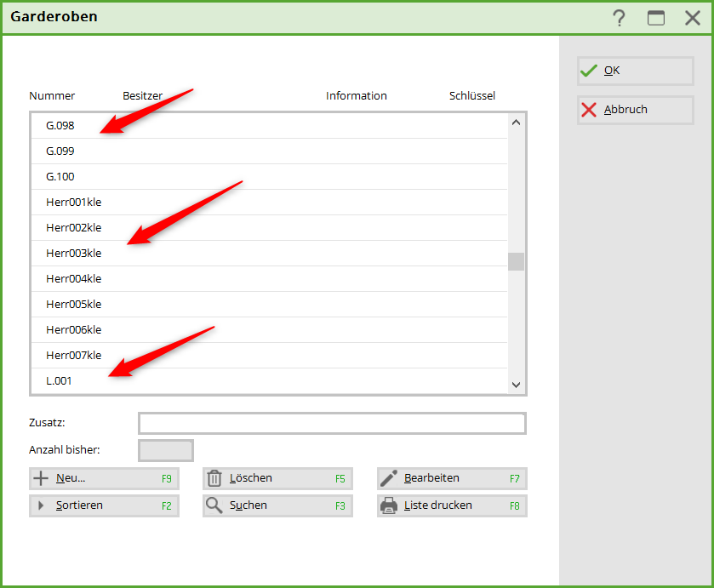Click the Schlüssel column header
Image resolution: width=714 pixels, height=588 pixels.
click(471, 96)
